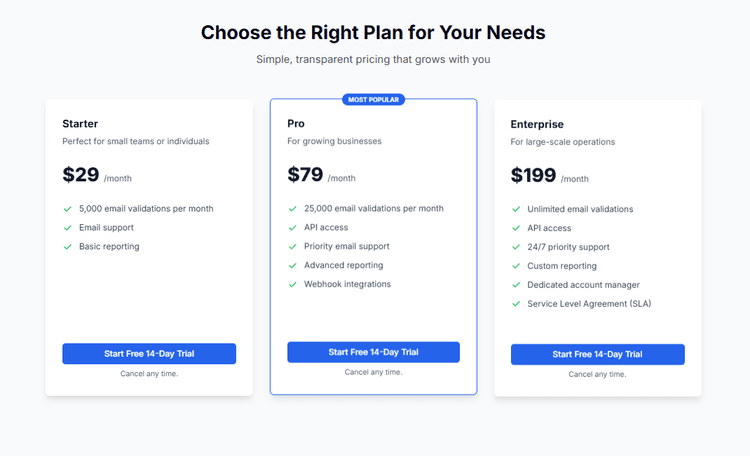Click checkmark next to Dedicated account manager
Viewport: 750px width, 456px height.
click(x=516, y=285)
